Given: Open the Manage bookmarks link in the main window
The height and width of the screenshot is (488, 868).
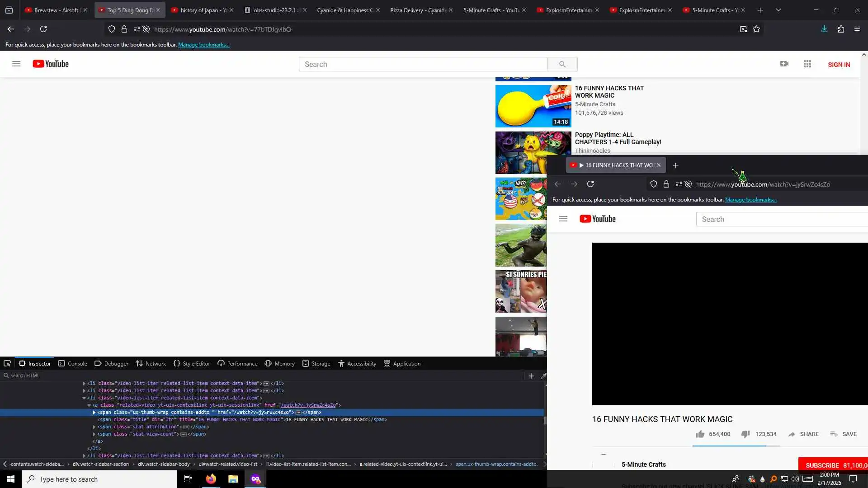Looking at the screenshot, I should (x=203, y=45).
